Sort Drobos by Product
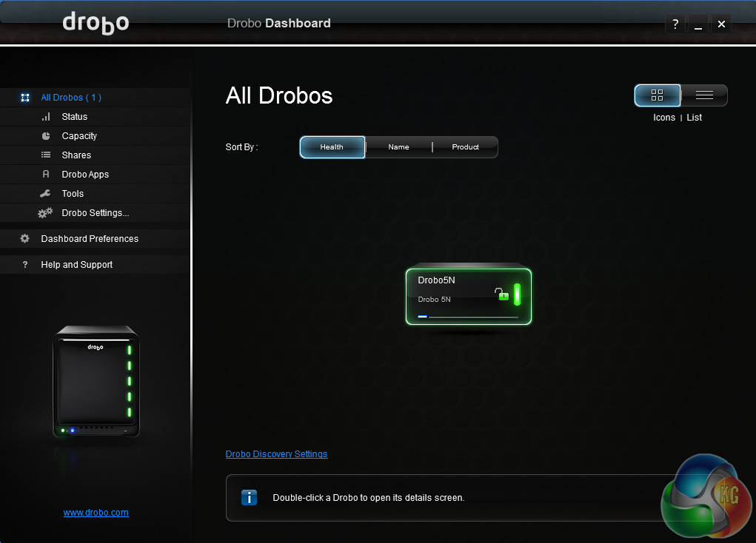756x543 pixels. tap(465, 147)
